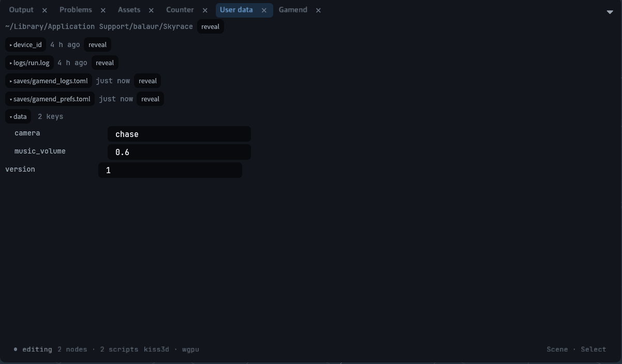Open the Gamend tab
622x364 pixels.
[x=293, y=10]
